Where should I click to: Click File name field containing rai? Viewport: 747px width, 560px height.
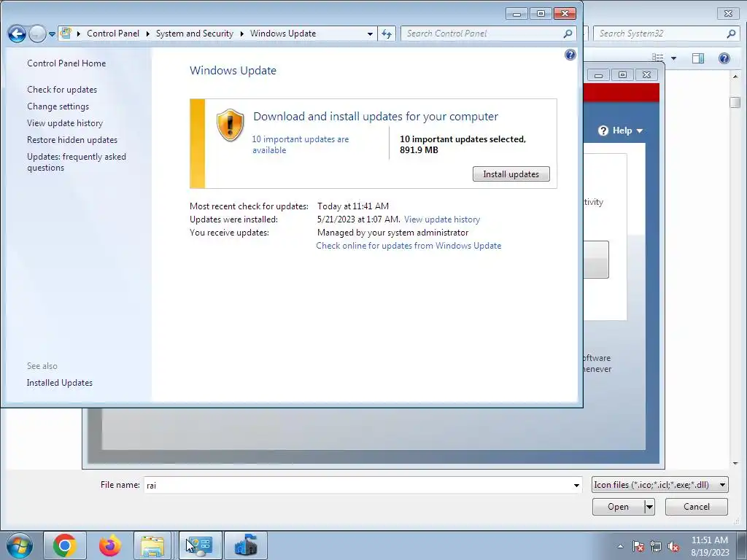tap(357, 485)
